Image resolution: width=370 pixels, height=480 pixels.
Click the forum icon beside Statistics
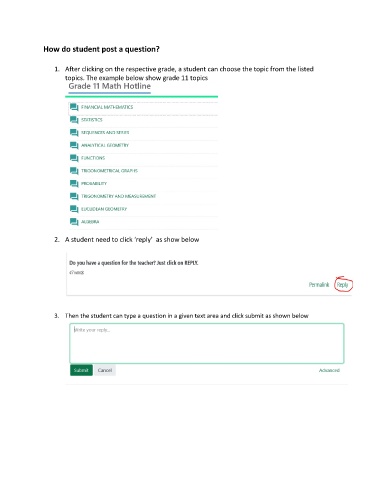coord(74,120)
